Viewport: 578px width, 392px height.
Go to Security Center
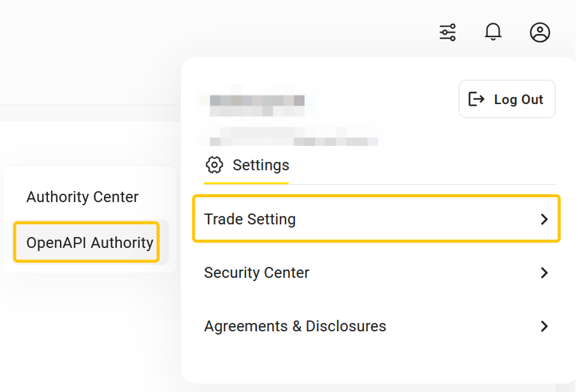tap(257, 273)
